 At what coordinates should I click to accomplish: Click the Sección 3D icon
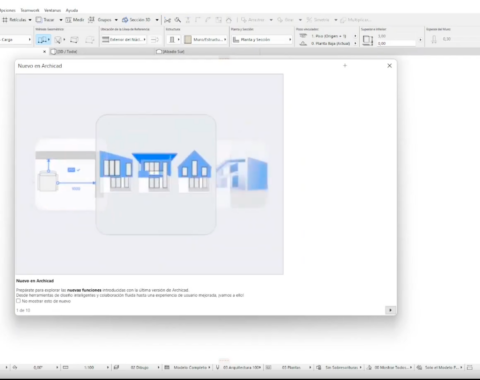tap(125, 20)
